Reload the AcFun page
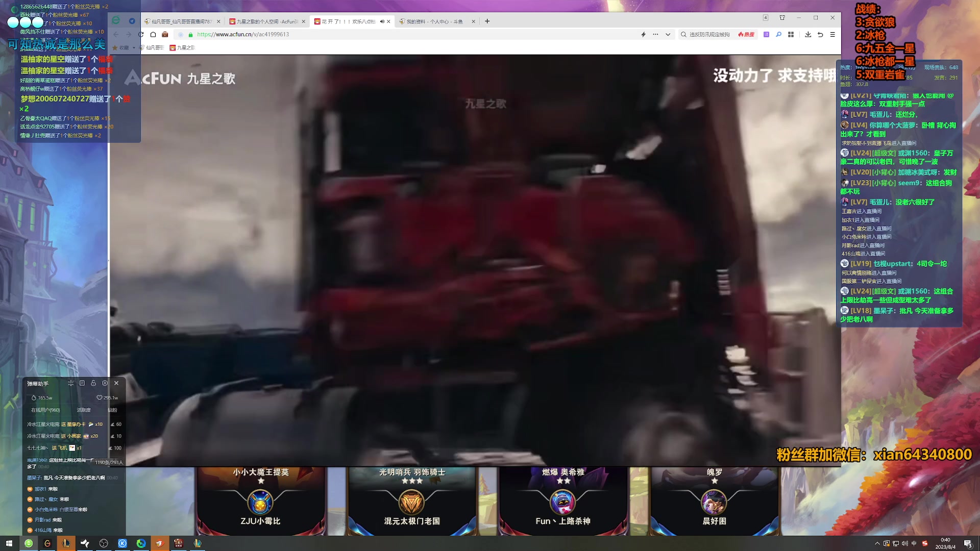Image resolution: width=980 pixels, height=551 pixels. (x=141, y=35)
